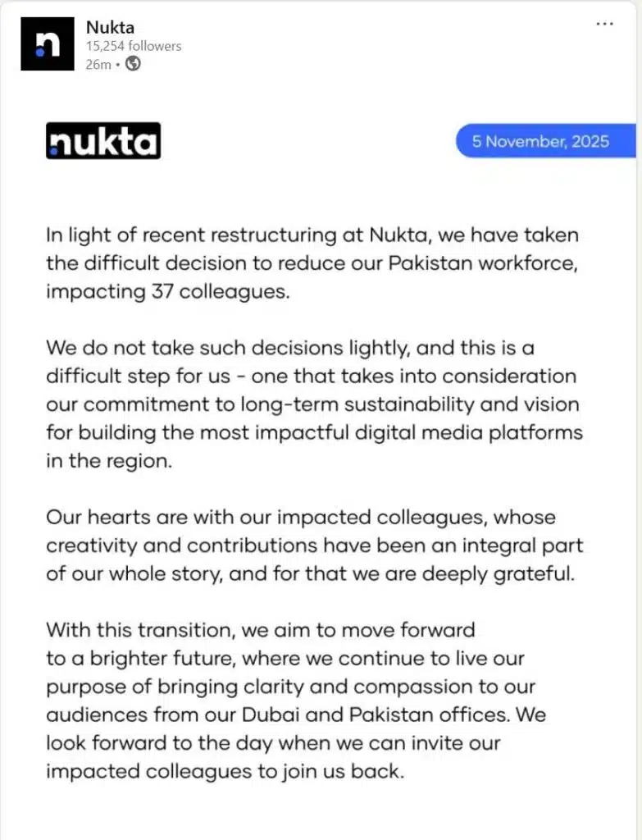Click the blue dot in nukta wordmark
Viewport: 642px width, 840px height.
click(x=54, y=151)
